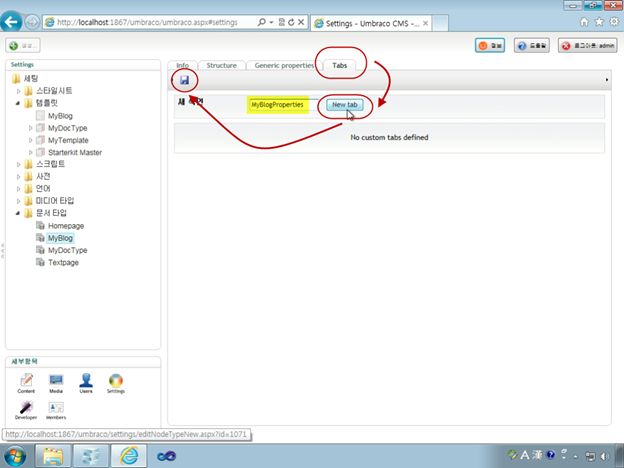
Task: Click the green create button at top left
Action: pyautogui.click(x=23, y=45)
